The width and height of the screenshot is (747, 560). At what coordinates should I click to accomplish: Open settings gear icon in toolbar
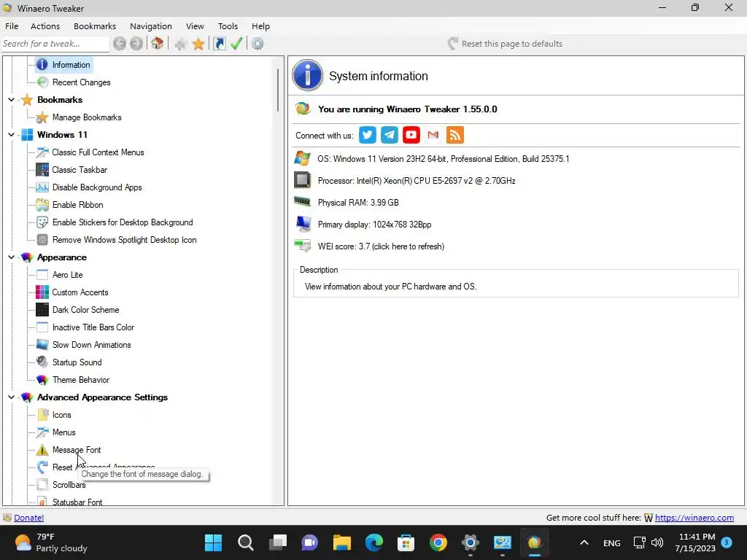(258, 44)
